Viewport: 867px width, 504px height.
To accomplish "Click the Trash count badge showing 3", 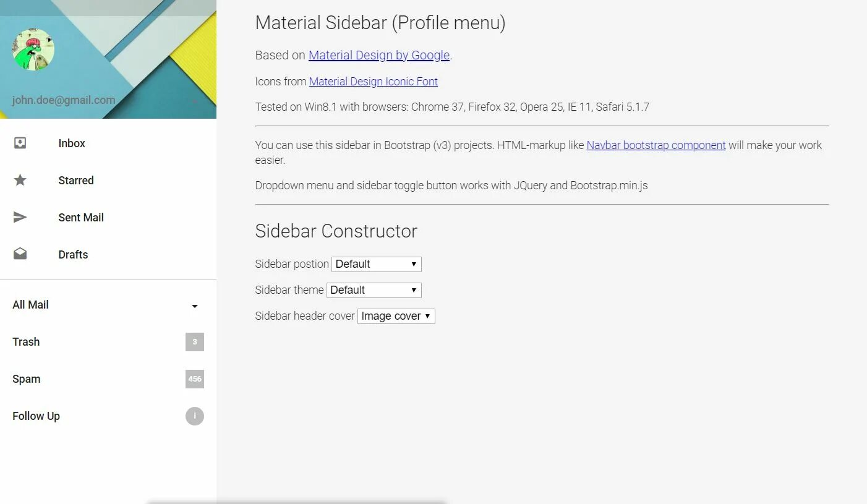I will coord(195,342).
